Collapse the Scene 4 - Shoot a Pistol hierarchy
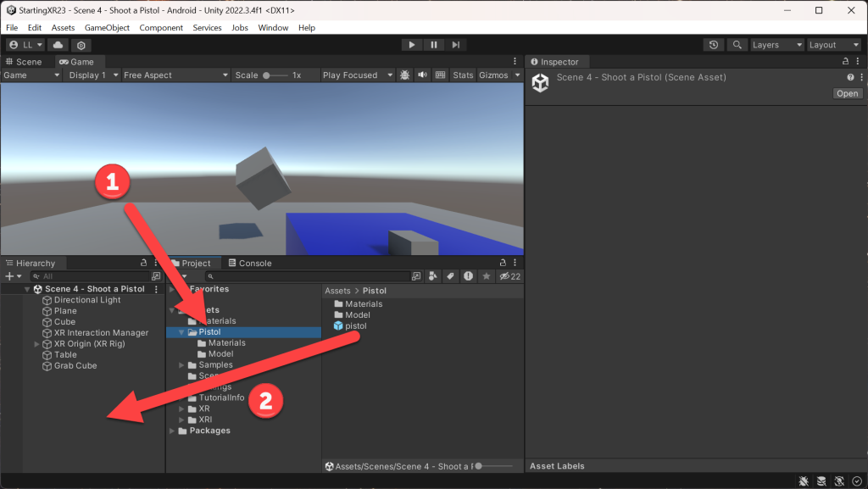The height and width of the screenshot is (489, 868). click(26, 289)
